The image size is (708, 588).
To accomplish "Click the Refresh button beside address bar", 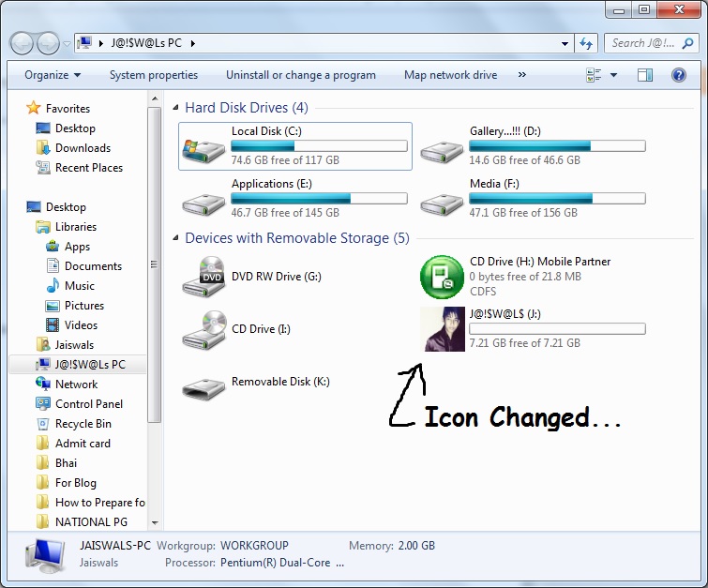I will [586, 43].
